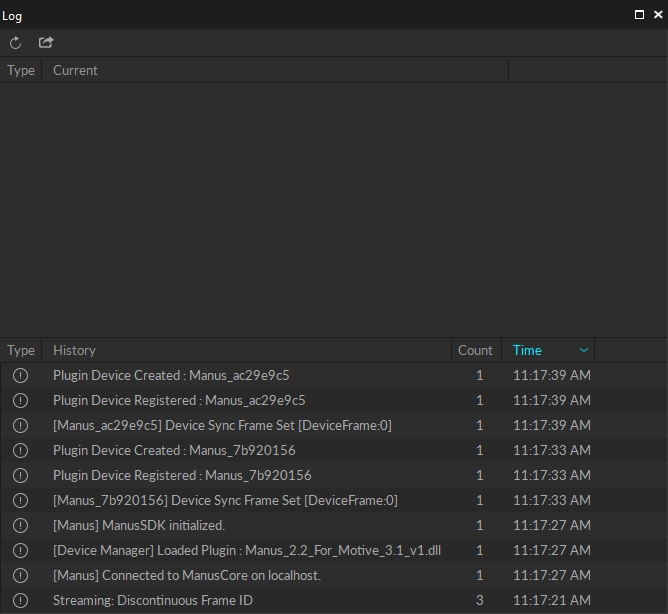Toggle sort order arrow in Time column

click(x=584, y=351)
